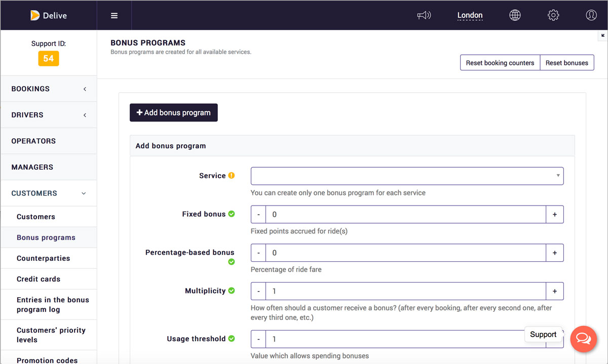Open Customers' priority levels
The width and height of the screenshot is (608, 364).
[49, 335]
